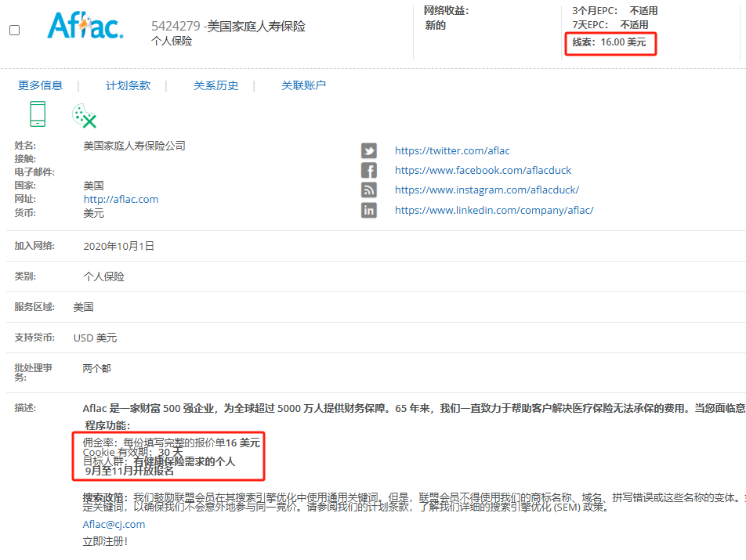The height and width of the screenshot is (560, 746).
Task: Visit the http://aflac.com website link
Action: (x=121, y=199)
